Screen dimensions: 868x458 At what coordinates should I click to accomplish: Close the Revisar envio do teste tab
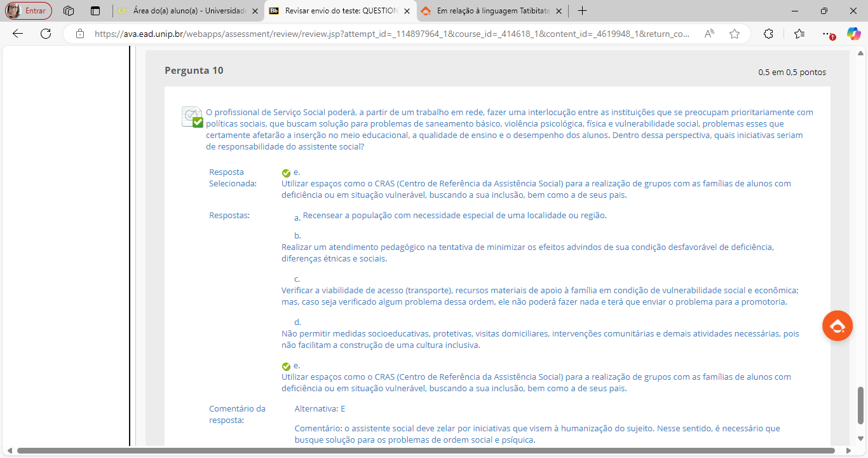point(407,11)
